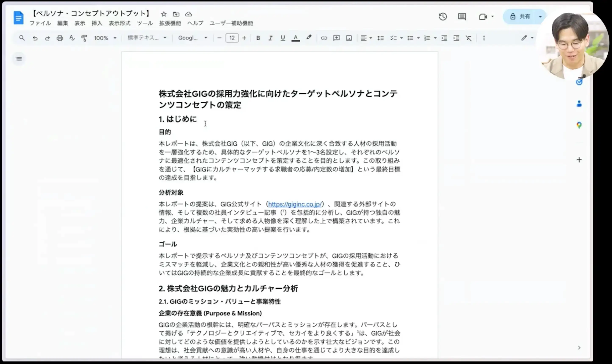Start a video call via camera icon
Viewport: 612px width, 364px height.
click(x=483, y=17)
